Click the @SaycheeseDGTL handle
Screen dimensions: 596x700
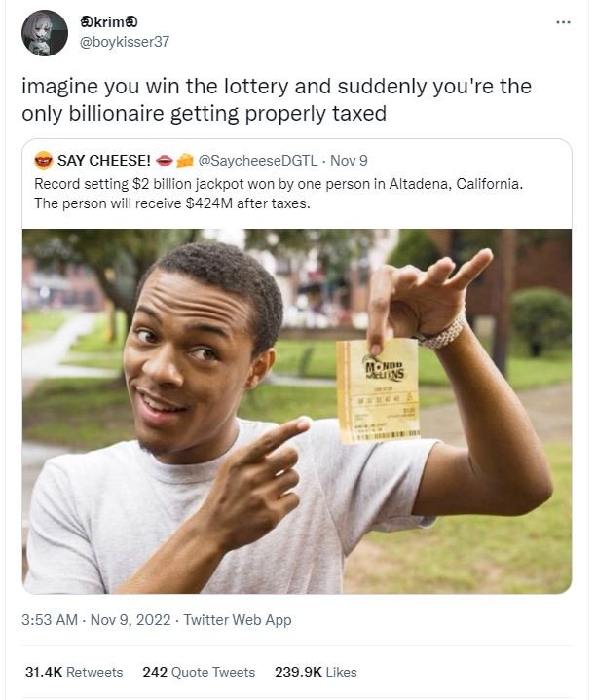[x=258, y=161]
